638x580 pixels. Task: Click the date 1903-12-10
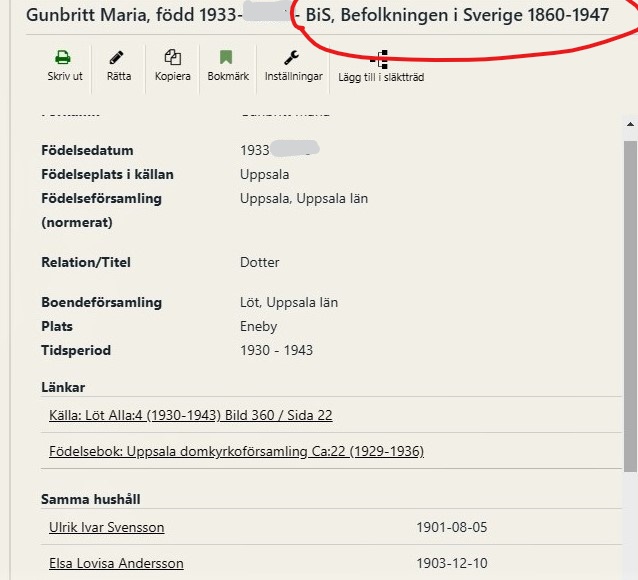click(x=451, y=563)
